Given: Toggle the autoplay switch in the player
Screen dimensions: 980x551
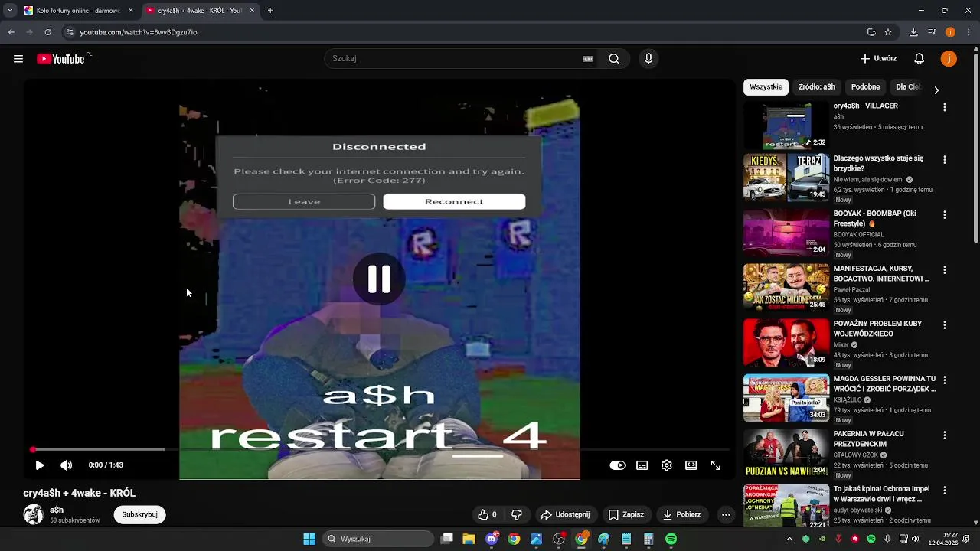Looking at the screenshot, I should [x=617, y=465].
